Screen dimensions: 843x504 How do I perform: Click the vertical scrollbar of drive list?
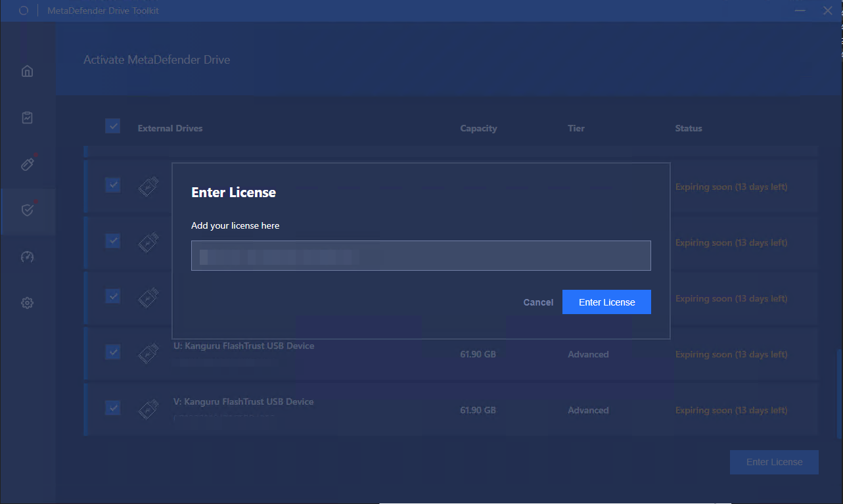pos(838,394)
